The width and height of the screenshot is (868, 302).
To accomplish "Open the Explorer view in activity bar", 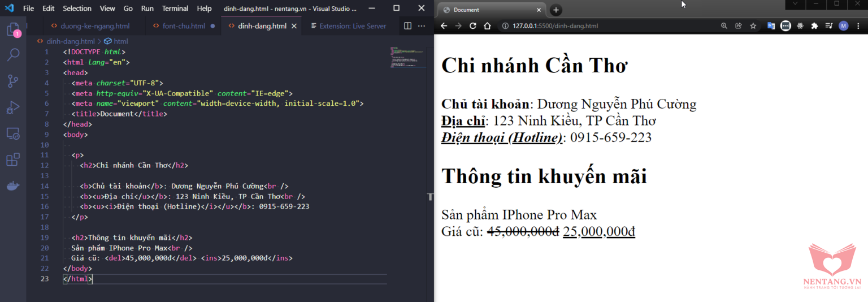I will click(x=13, y=29).
